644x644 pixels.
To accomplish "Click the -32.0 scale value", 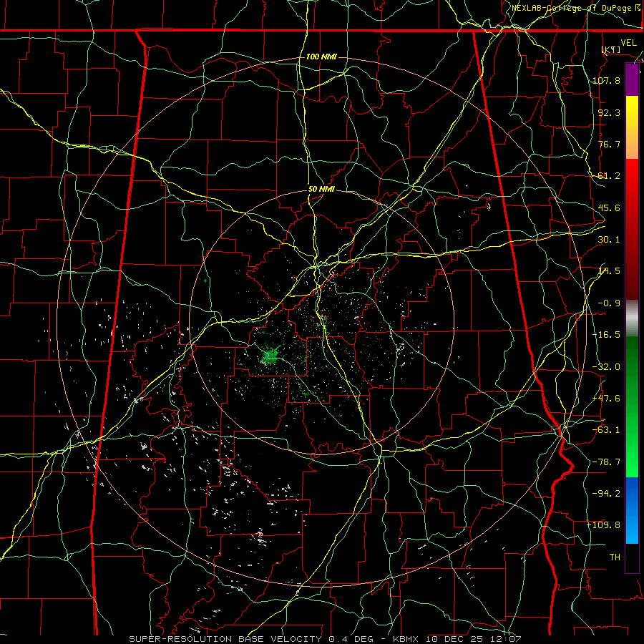I will [x=607, y=367].
